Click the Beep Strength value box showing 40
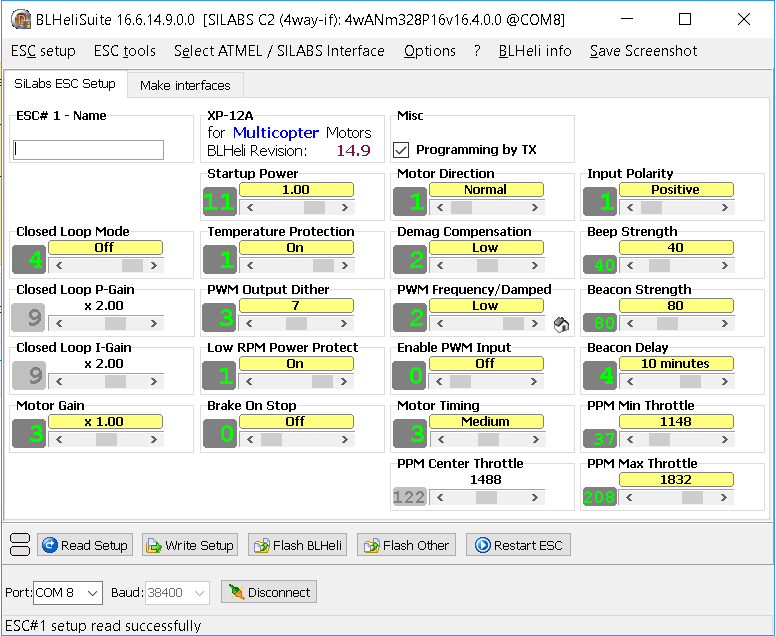Viewport: 776px width, 636px height. [600, 265]
